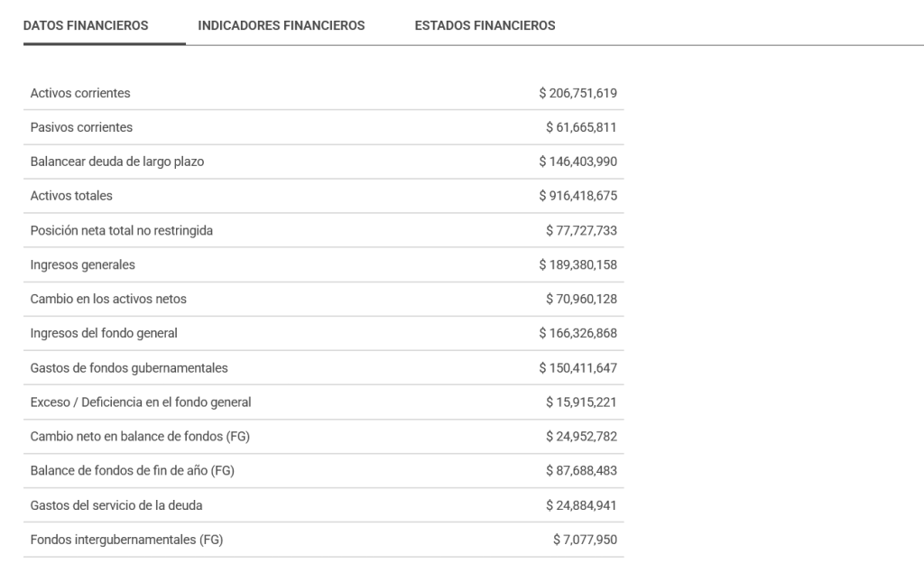Select the Ingresos generales row label

83,264
